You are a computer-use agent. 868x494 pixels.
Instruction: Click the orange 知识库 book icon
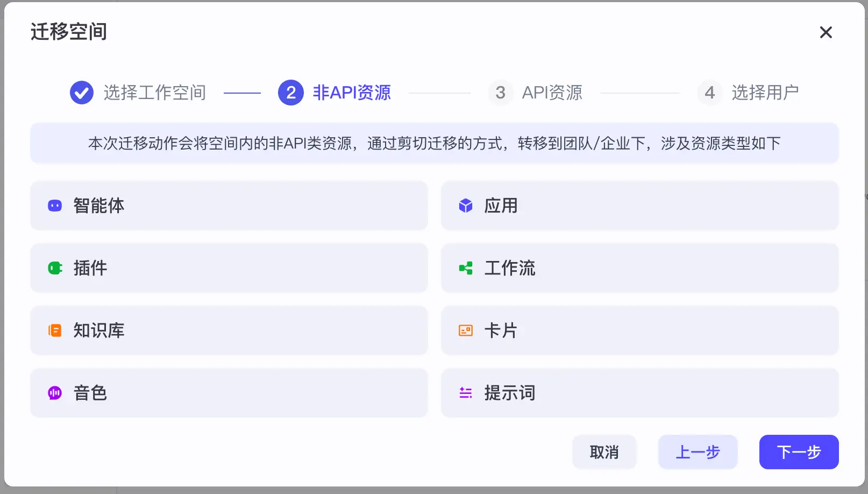pyautogui.click(x=55, y=330)
